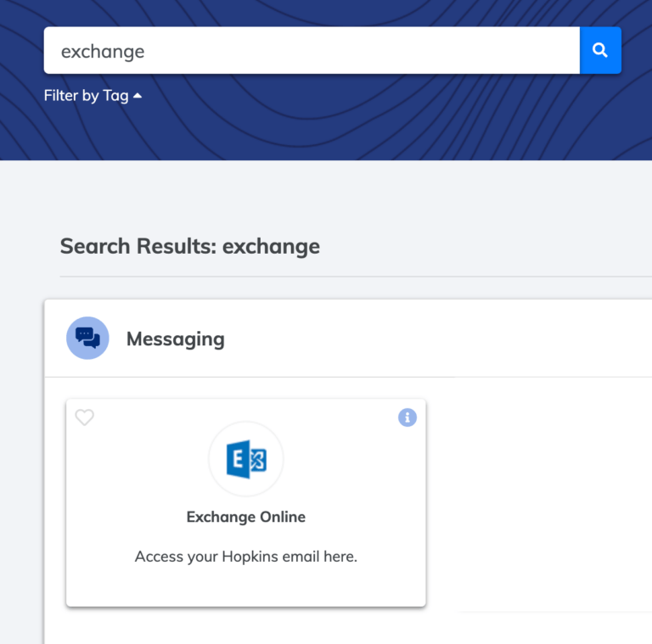652x644 pixels.
Task: Focus the search field containing exchange
Action: click(312, 50)
